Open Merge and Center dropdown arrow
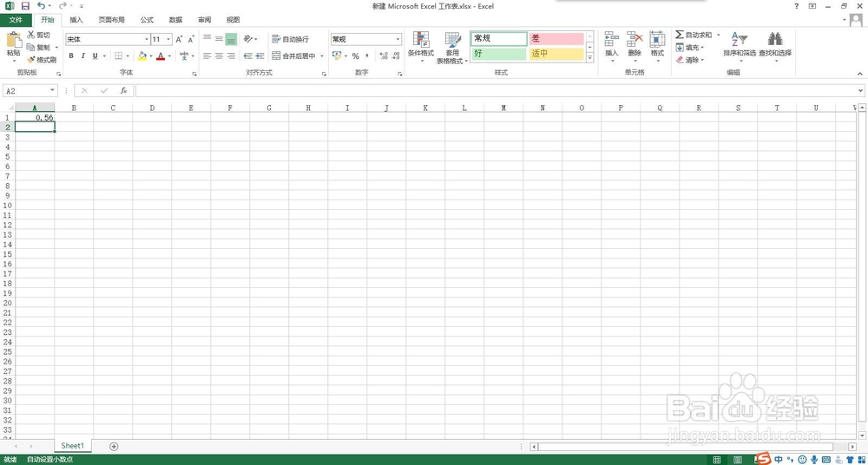This screenshot has height=465, width=868. click(x=322, y=56)
